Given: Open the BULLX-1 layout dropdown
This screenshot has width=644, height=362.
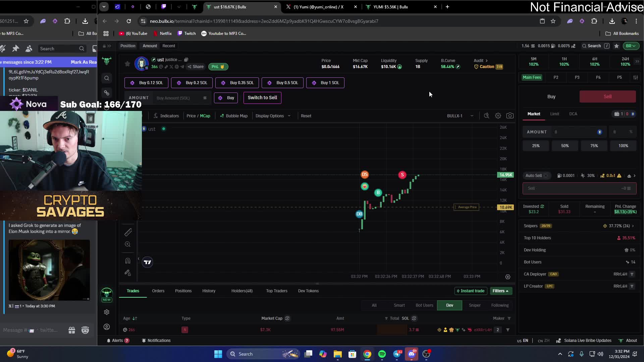Looking at the screenshot, I should tap(460, 116).
